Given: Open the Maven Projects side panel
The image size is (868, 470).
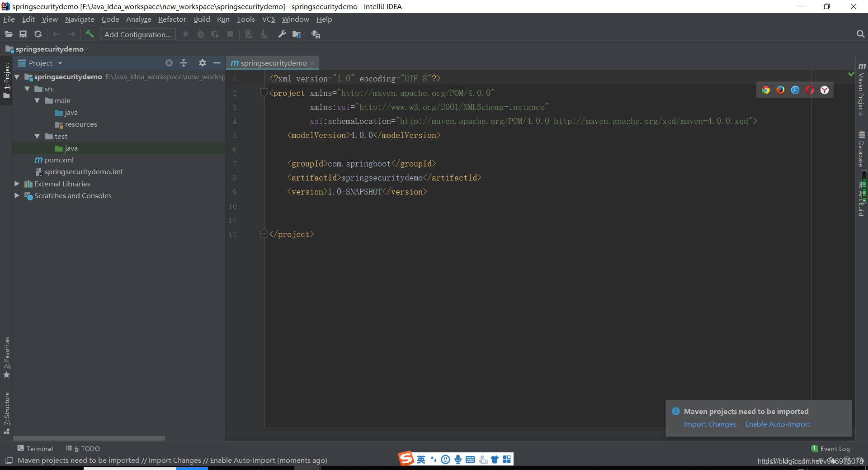Looking at the screenshot, I should (x=862, y=89).
